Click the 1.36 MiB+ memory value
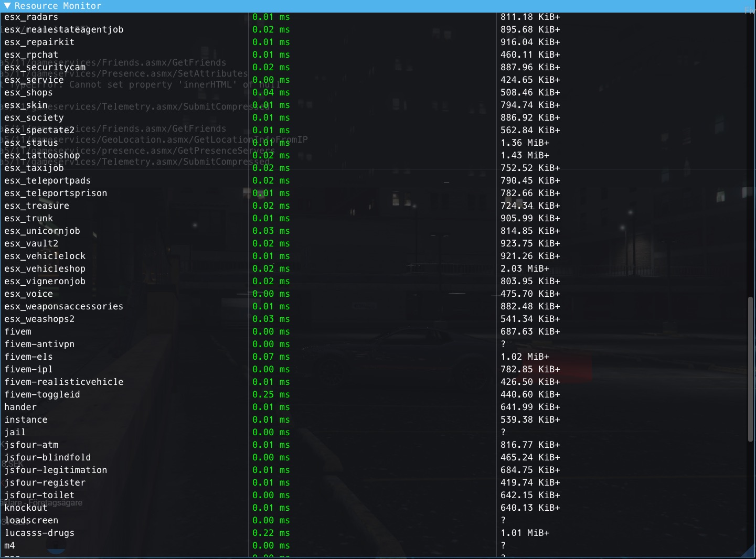The image size is (756, 559). (525, 143)
